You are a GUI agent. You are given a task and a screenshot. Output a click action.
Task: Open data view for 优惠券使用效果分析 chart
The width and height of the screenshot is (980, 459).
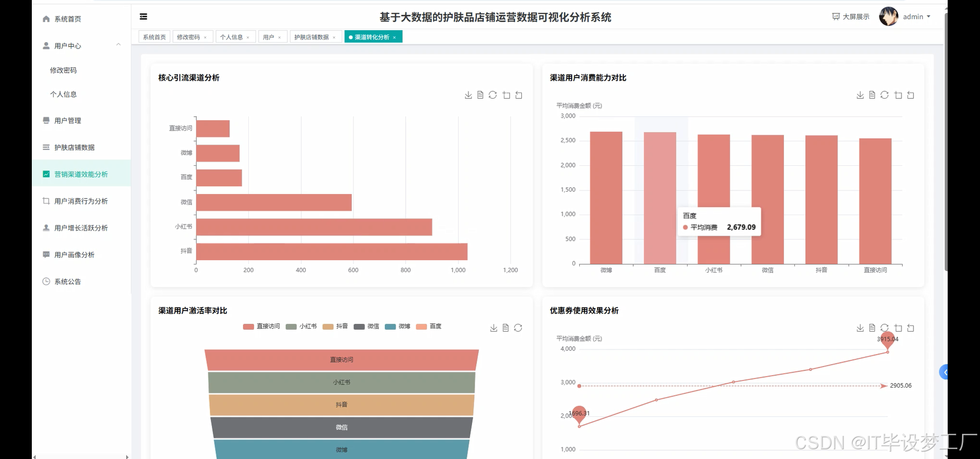point(872,328)
